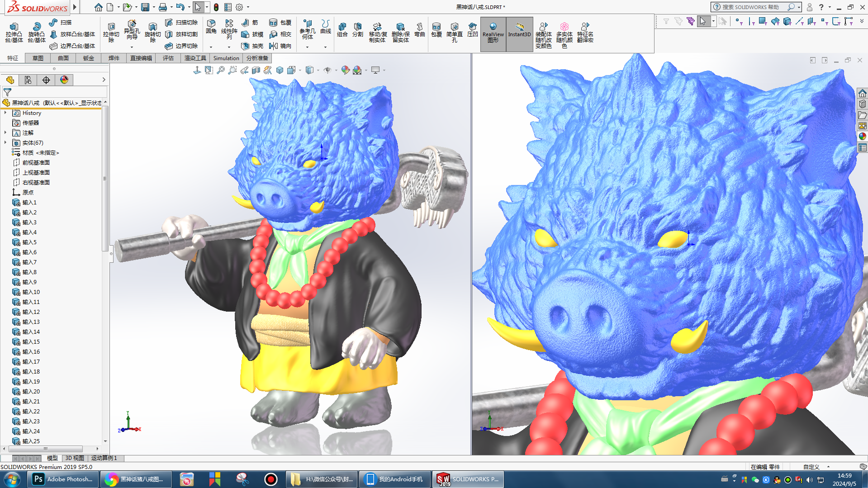The width and height of the screenshot is (868, 488).
Task: Click the 边界凸台/基体 boundary boss tool
Action: (x=72, y=46)
